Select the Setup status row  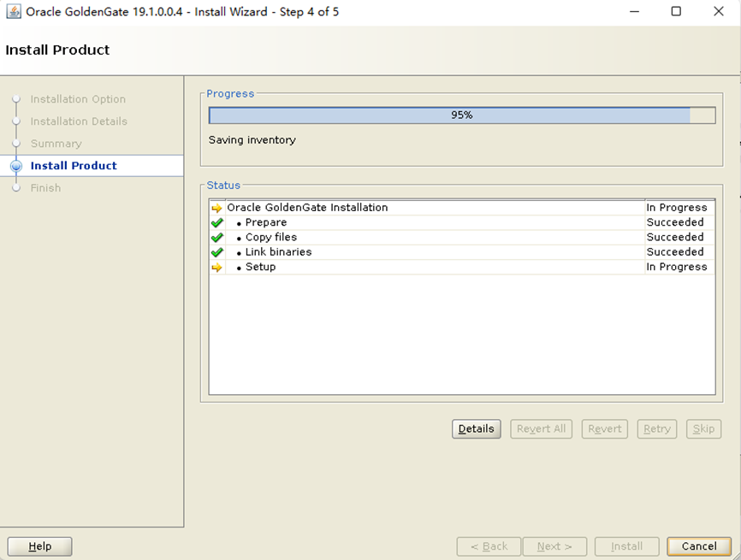[x=462, y=268]
